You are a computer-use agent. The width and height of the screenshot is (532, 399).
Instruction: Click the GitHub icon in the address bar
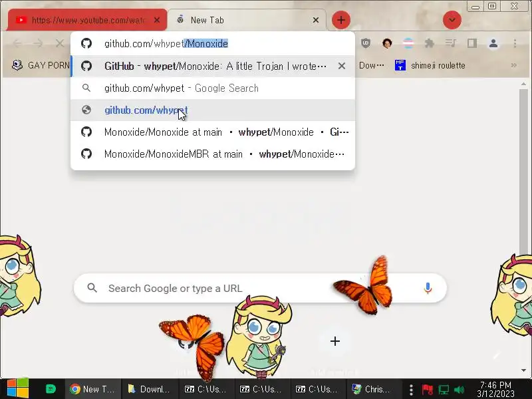(86, 43)
